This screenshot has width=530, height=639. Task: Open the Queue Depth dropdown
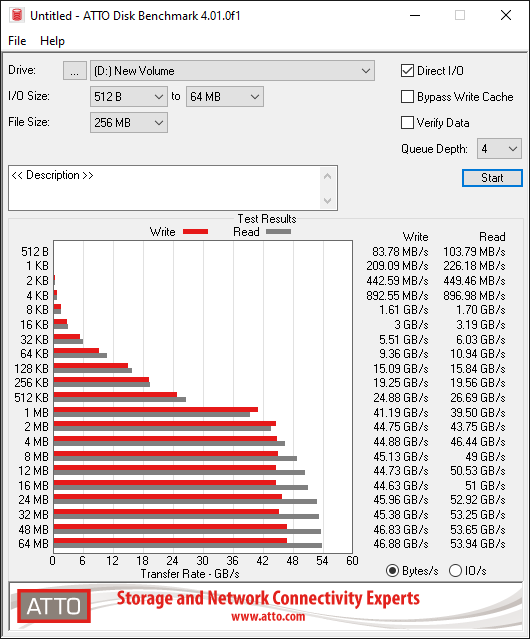coord(499,149)
